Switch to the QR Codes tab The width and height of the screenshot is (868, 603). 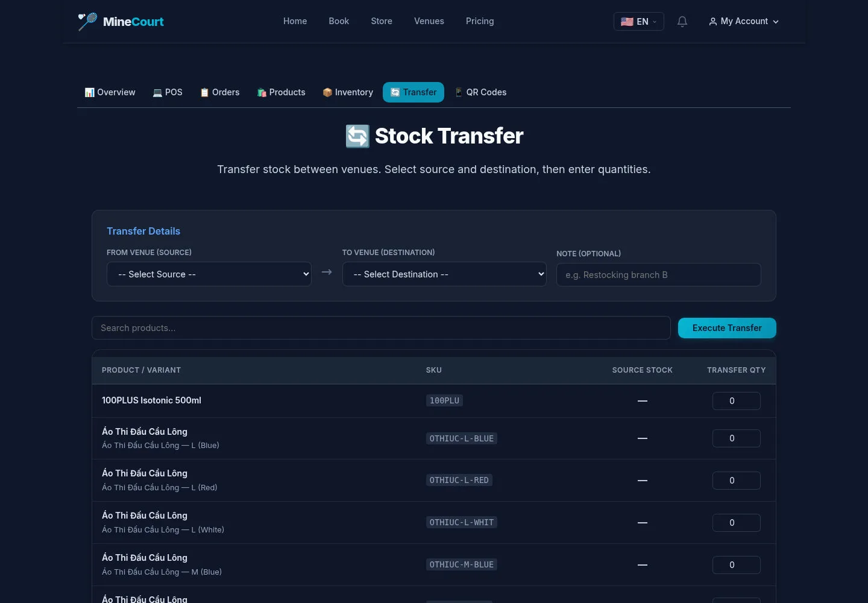pos(480,92)
